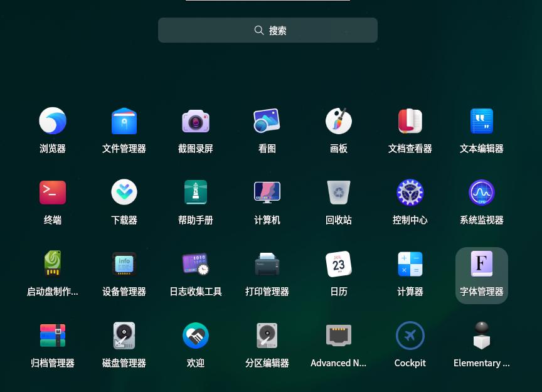Open the 看图 image viewer
Viewport: 542px width, 392px height.
tap(267, 121)
